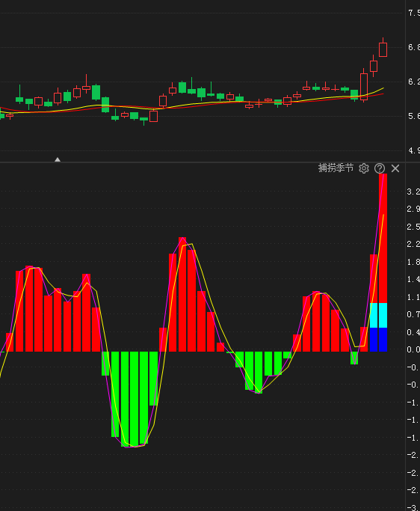The width and height of the screenshot is (420, 511).
Task: Select the last red candlestick at top right
Action: (x=383, y=49)
